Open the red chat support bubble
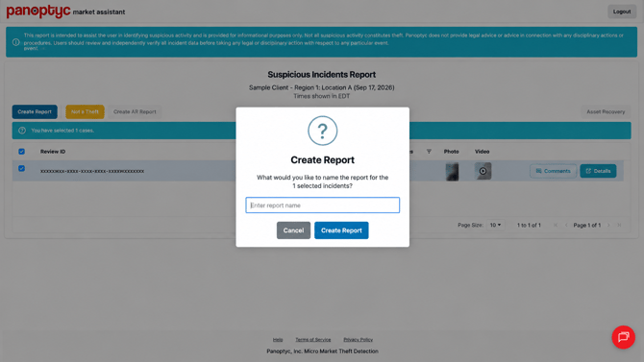The image size is (644, 362). click(623, 337)
